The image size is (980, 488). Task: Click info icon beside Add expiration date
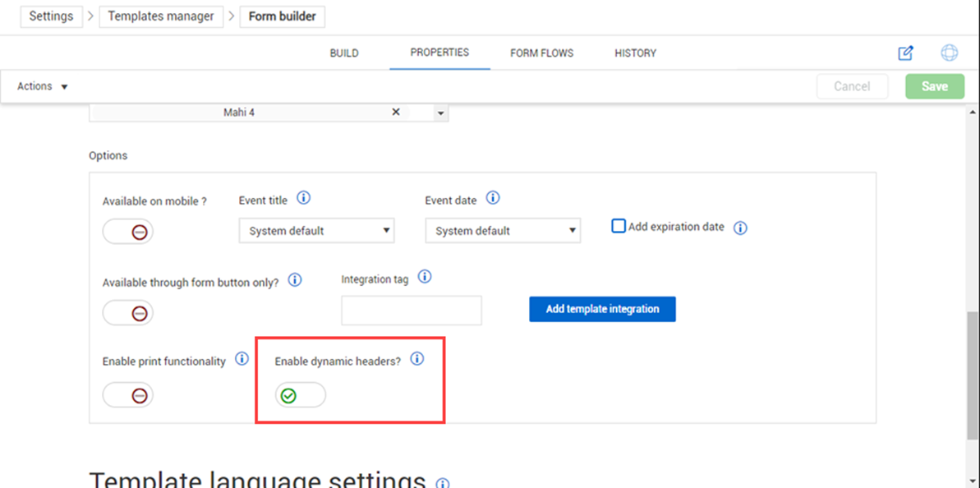pos(740,228)
